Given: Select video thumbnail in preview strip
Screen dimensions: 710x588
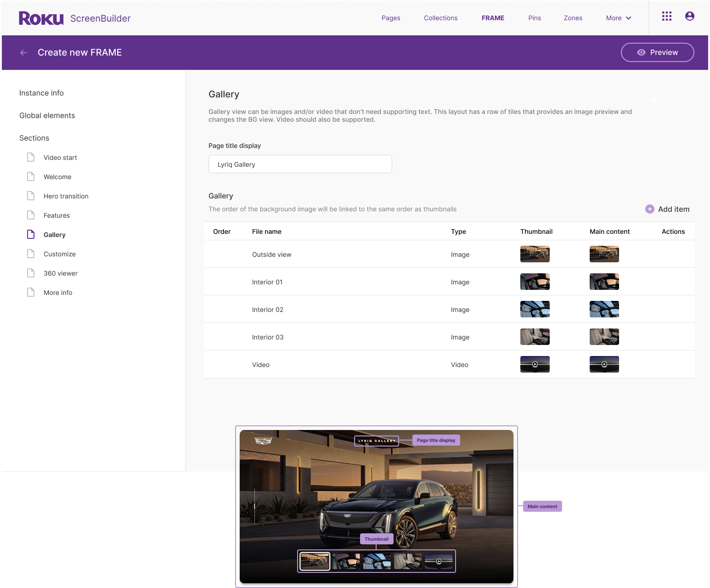Looking at the screenshot, I should (439, 561).
